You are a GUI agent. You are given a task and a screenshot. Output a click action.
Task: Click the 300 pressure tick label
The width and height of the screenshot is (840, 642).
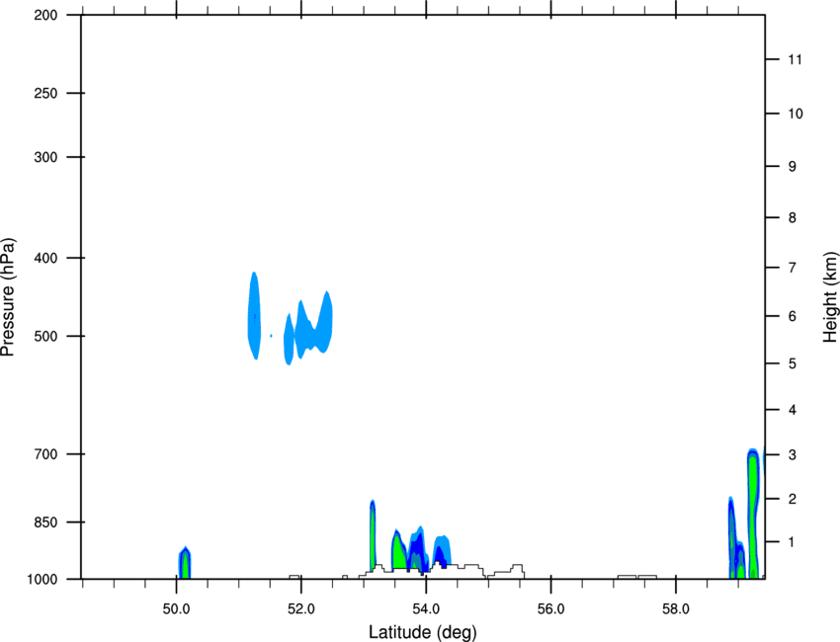click(x=45, y=157)
